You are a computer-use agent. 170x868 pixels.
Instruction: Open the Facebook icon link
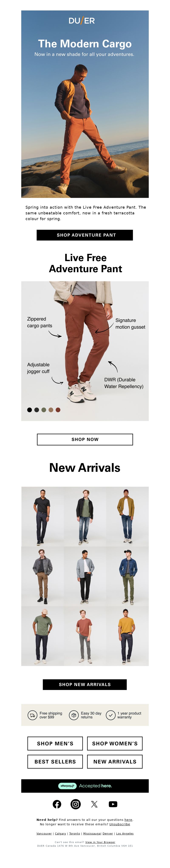[x=57, y=804]
